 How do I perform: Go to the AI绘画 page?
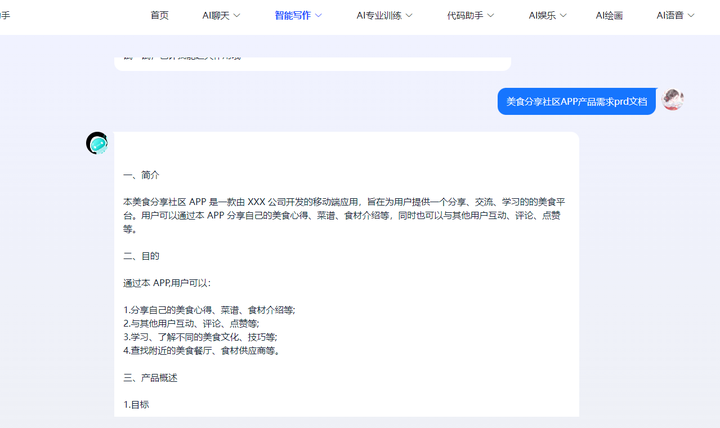pyautogui.click(x=609, y=15)
